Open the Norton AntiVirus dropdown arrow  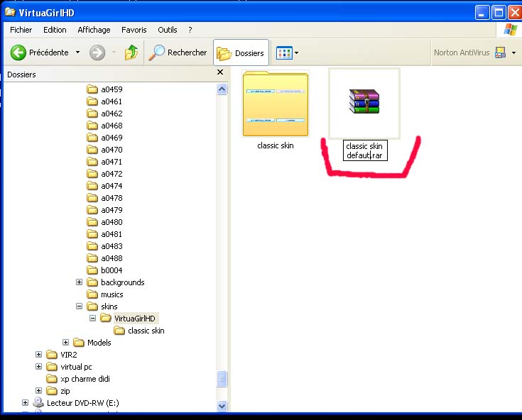click(513, 53)
